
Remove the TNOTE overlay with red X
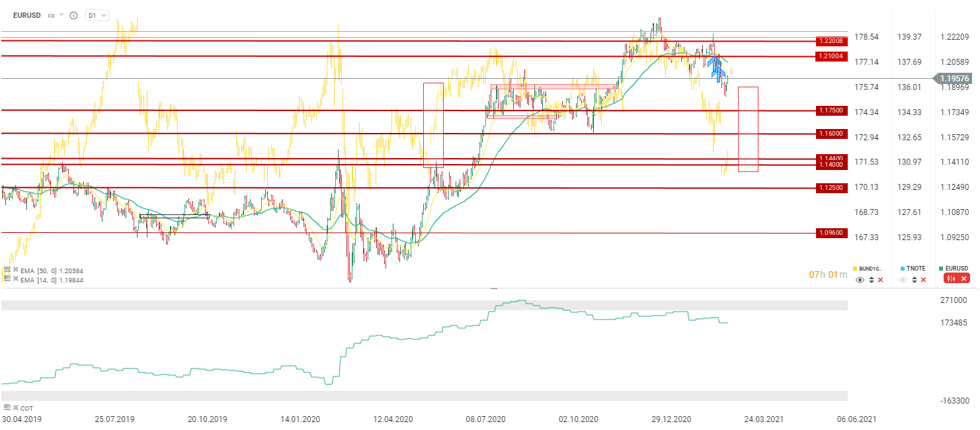923,280
